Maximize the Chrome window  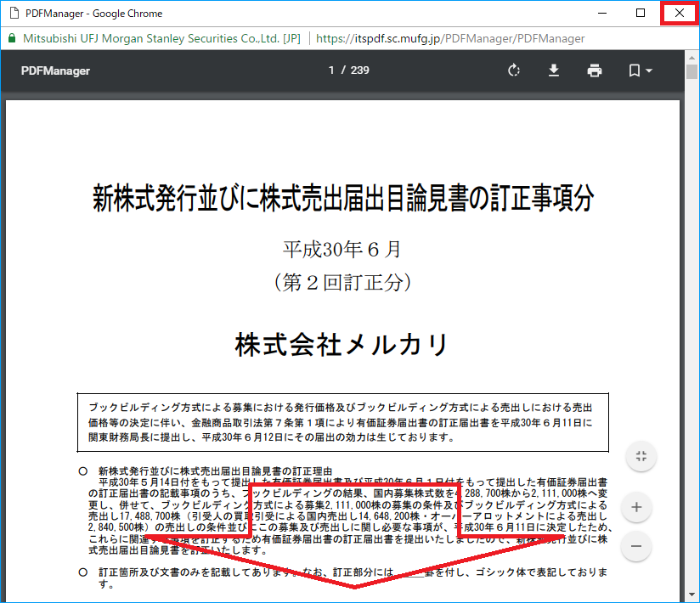641,13
